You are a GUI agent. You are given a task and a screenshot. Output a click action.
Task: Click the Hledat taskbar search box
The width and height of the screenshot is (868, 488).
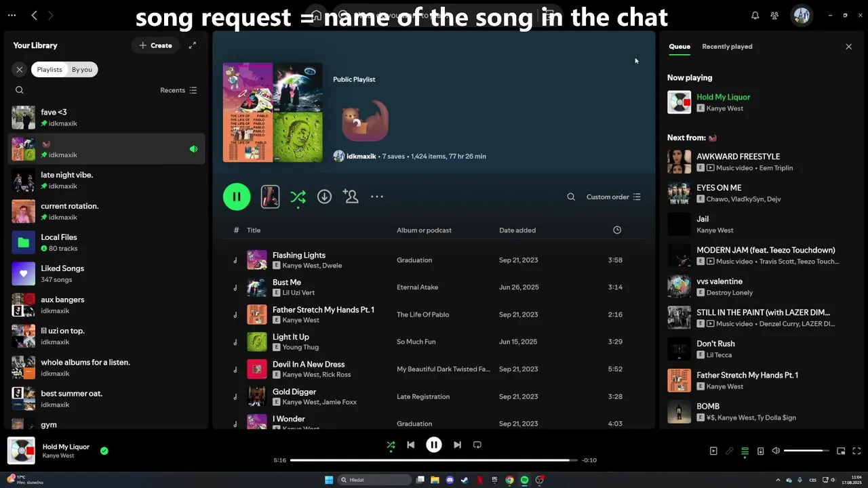pyautogui.click(x=375, y=480)
